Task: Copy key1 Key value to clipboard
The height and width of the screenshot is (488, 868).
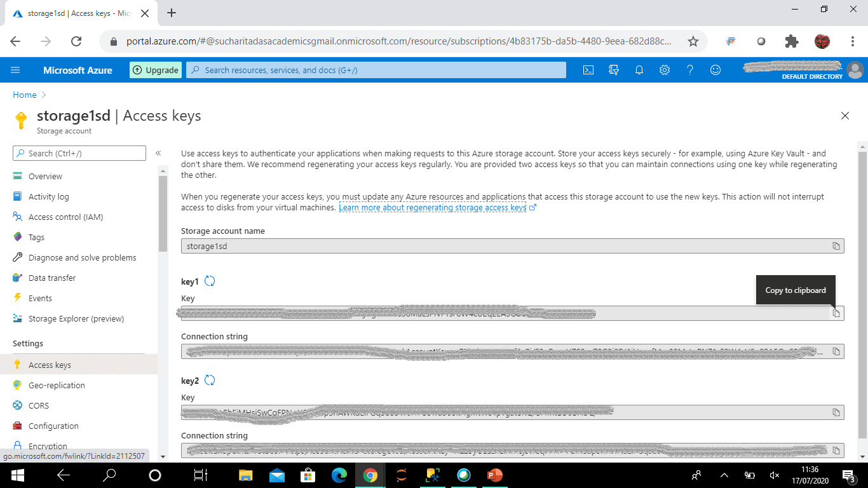Action: click(836, 313)
